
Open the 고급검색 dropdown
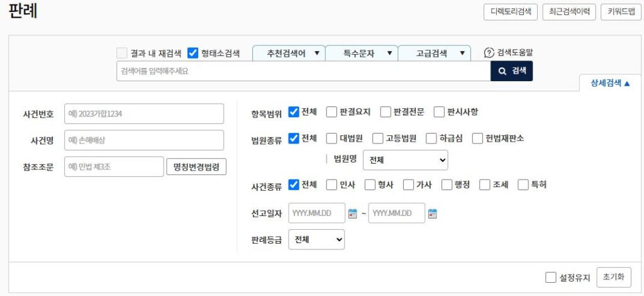(x=435, y=54)
